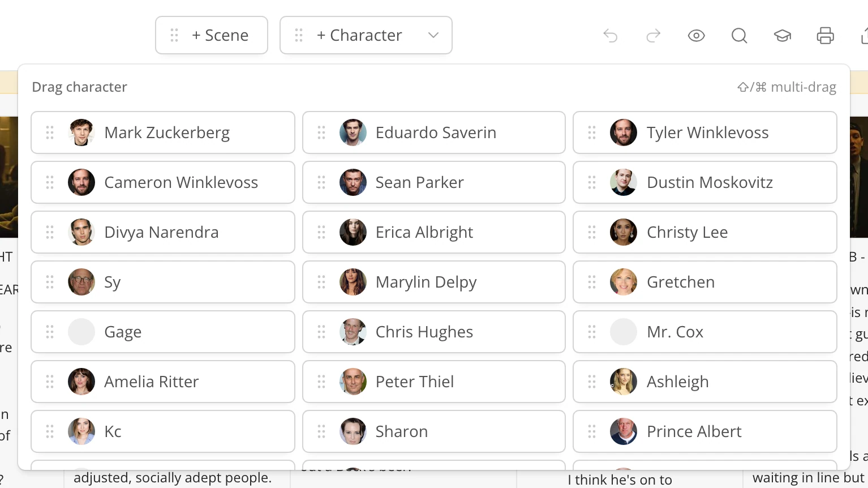Add a new scene with + Scene
Viewport: 868px width, 488px height.
coord(212,35)
